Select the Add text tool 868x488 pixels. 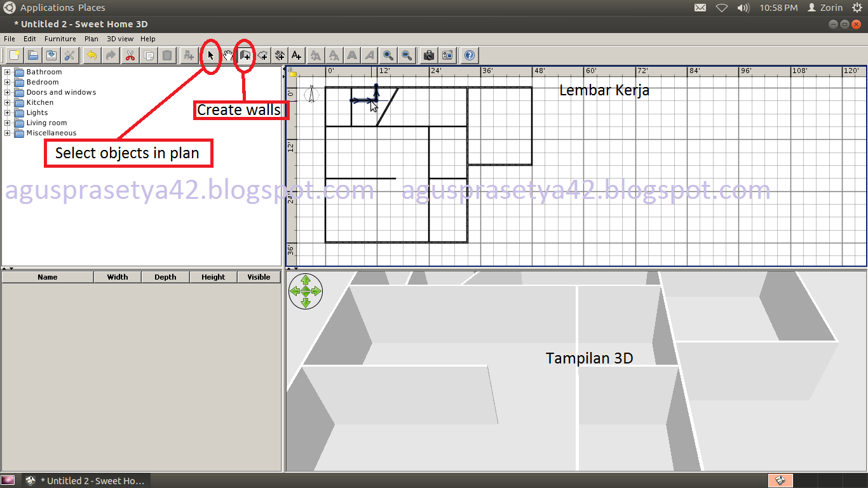(297, 56)
